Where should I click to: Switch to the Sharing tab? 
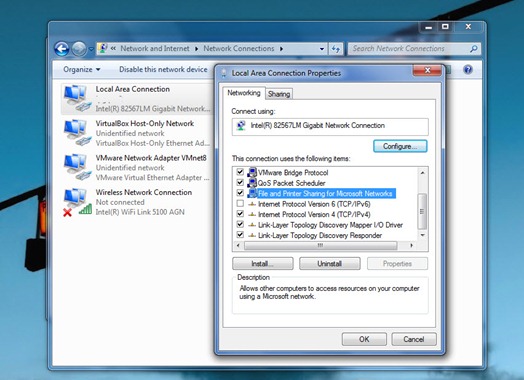(279, 94)
